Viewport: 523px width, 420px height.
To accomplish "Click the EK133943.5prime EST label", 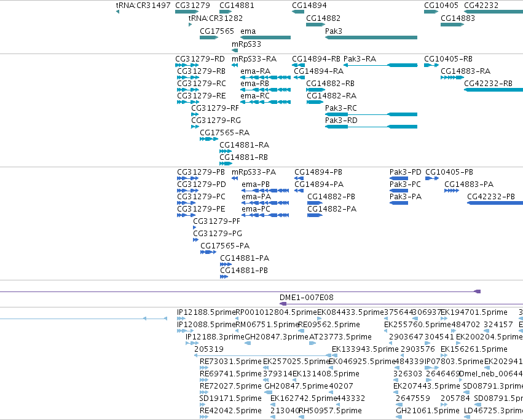I will (x=365, y=349).
